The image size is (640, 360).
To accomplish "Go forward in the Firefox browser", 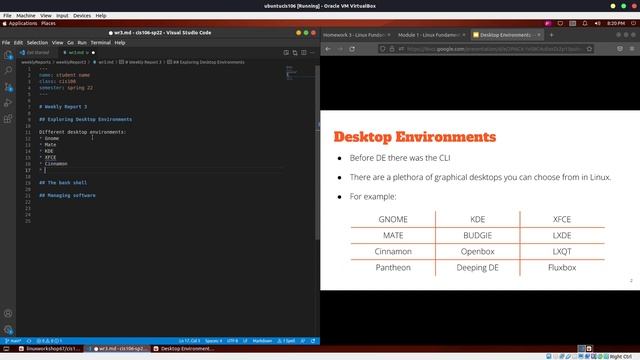I will coord(340,49).
